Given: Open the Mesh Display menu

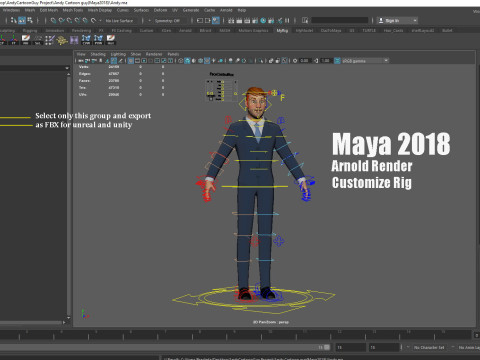Looking at the screenshot, I should [100, 10].
